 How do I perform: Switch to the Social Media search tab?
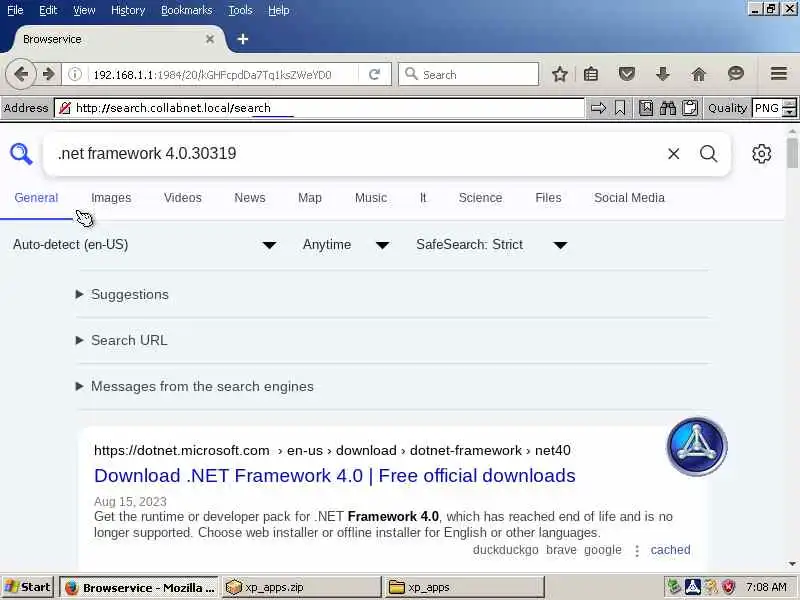[629, 198]
